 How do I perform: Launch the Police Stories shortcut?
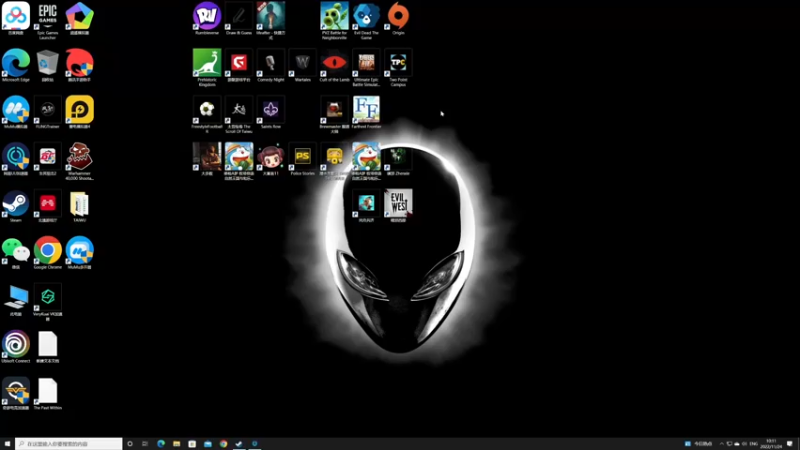point(303,159)
